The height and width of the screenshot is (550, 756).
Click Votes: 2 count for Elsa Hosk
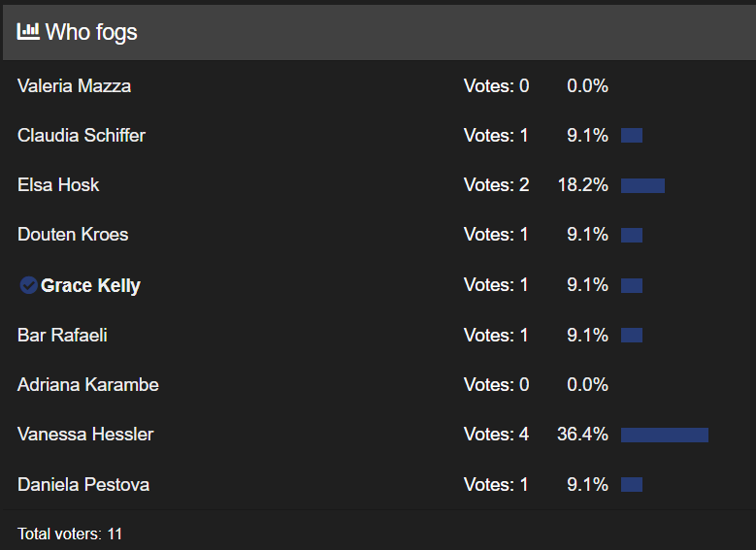pos(496,185)
